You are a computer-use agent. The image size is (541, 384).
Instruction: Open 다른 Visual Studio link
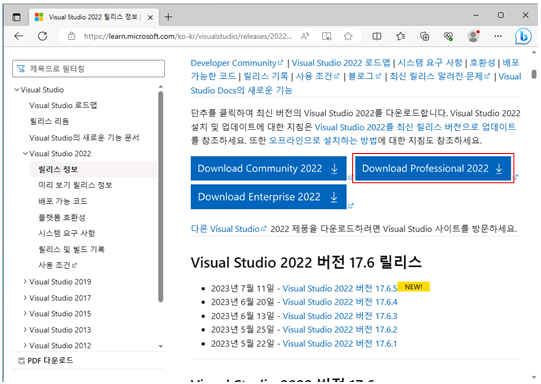228,229
